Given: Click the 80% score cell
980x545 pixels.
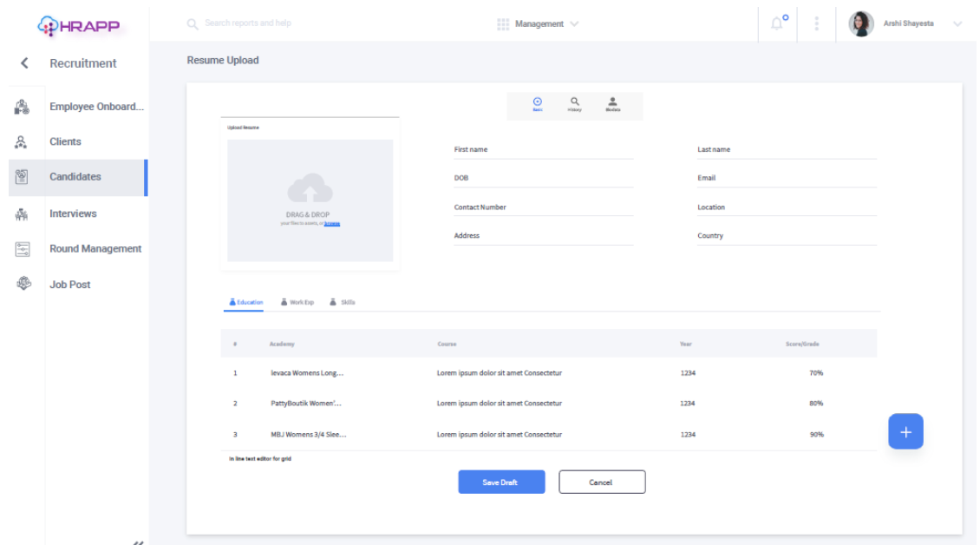Looking at the screenshot, I should click(816, 404).
